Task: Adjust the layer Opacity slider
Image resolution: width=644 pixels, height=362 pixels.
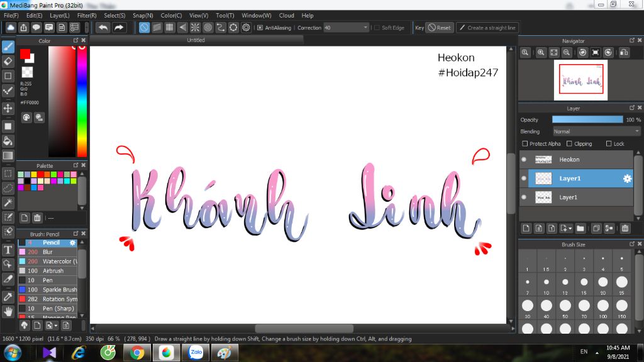Action: (x=587, y=119)
